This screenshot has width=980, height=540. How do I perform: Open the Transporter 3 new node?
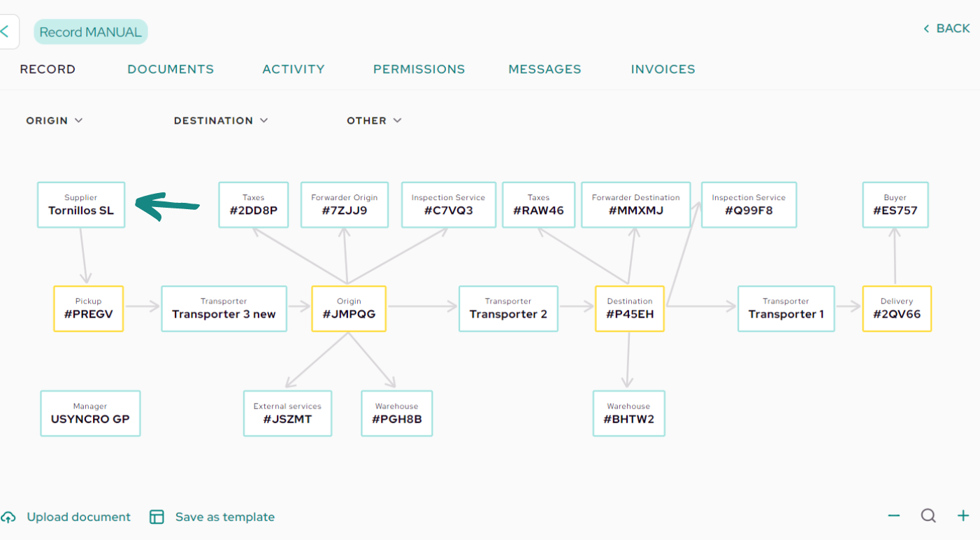pos(224,308)
